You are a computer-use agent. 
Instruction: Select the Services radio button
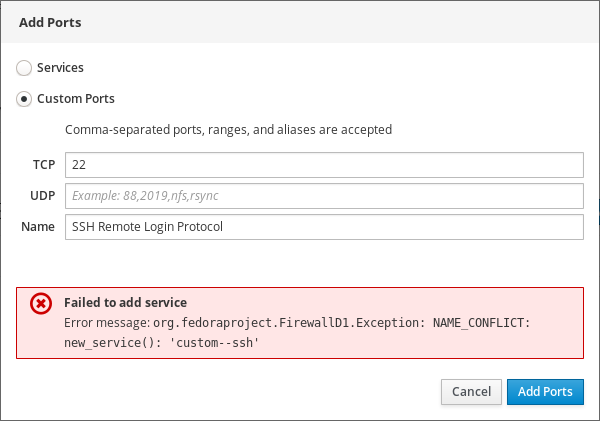[x=24, y=68]
